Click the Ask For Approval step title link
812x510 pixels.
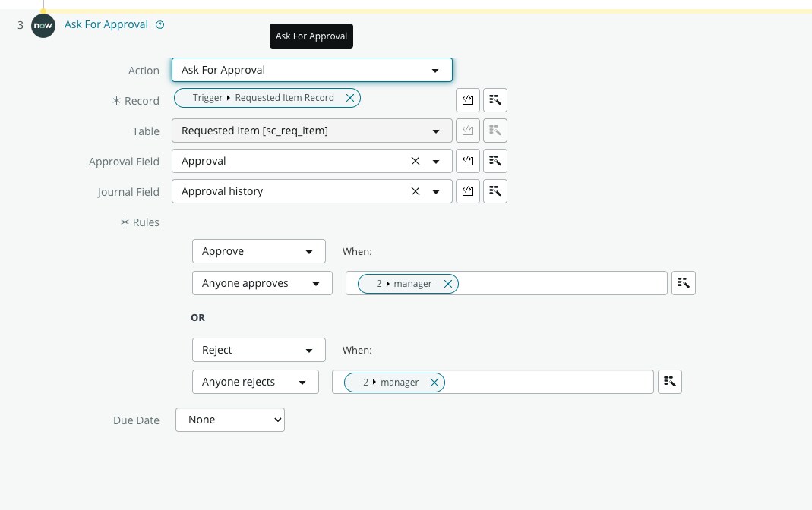tap(106, 24)
